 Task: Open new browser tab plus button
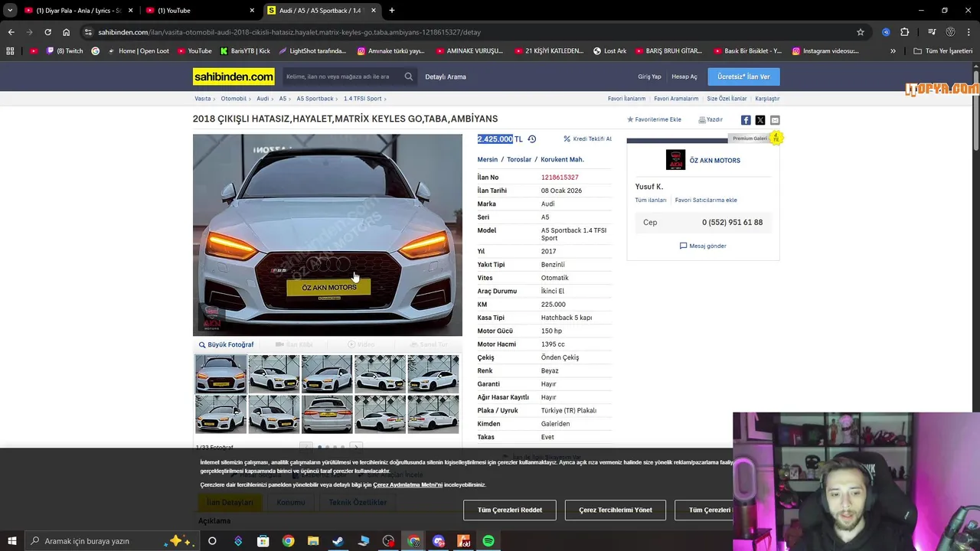pyautogui.click(x=392, y=11)
